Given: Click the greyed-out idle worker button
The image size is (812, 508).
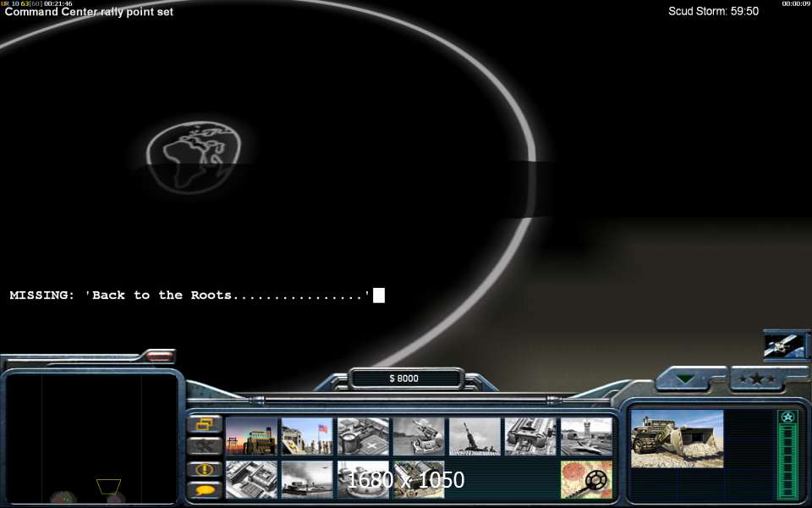Looking at the screenshot, I should point(205,446).
